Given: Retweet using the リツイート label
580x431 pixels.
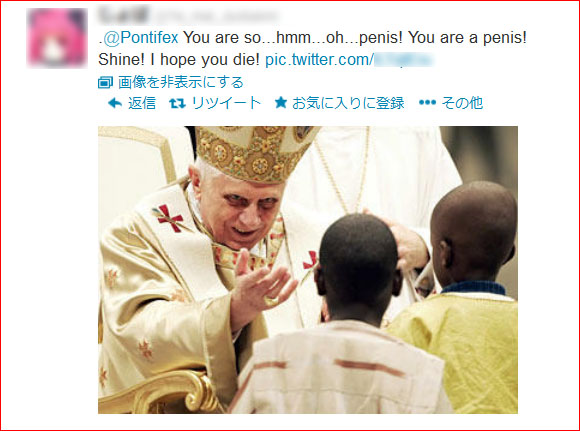Looking at the screenshot, I should [226, 103].
